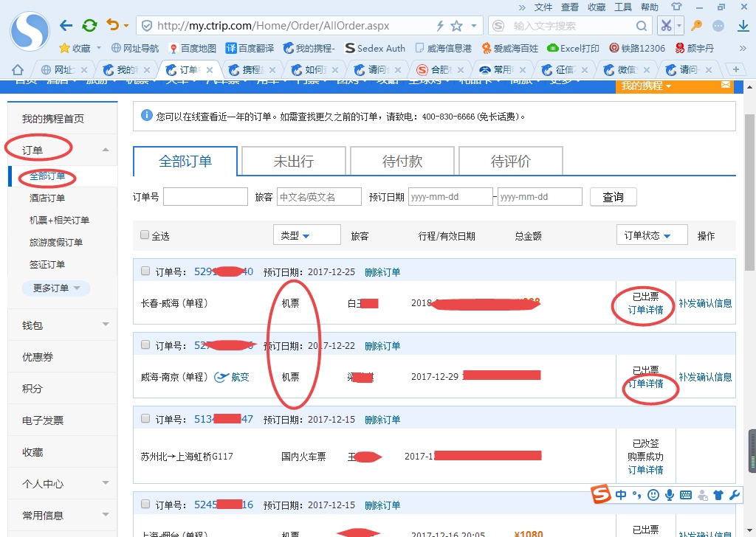Refresh the page with the green reload icon
Image resolution: width=756 pixels, height=537 pixels.
tap(89, 26)
